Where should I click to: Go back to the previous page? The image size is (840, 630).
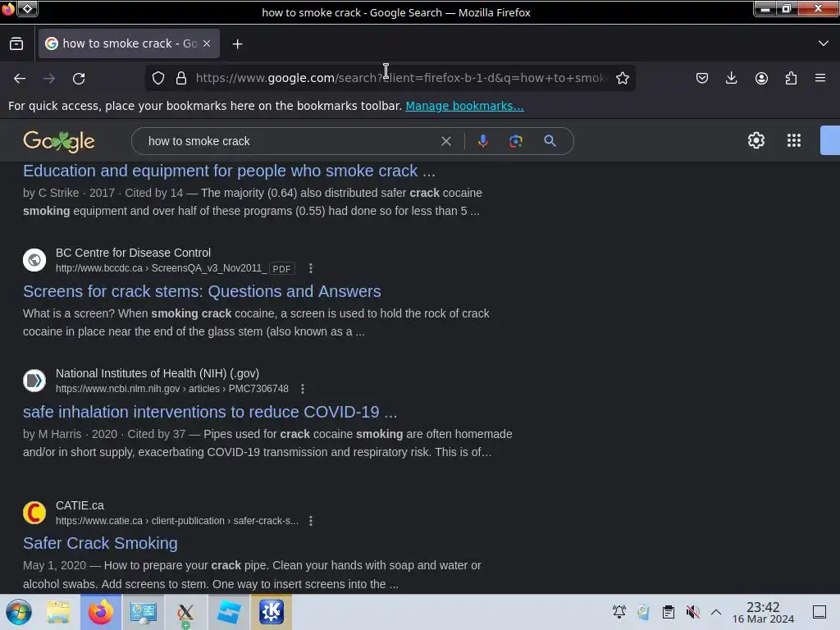pos(20,78)
